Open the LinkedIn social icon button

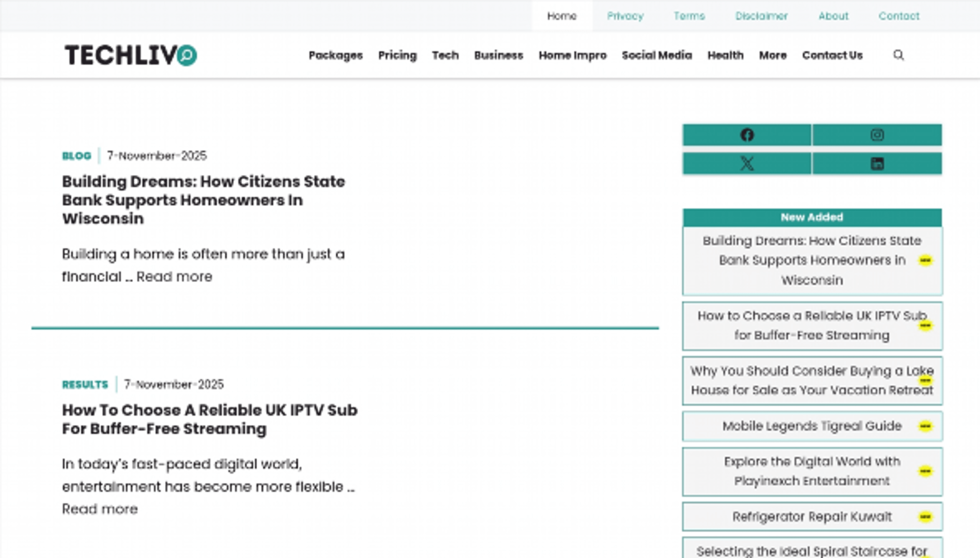click(x=877, y=164)
